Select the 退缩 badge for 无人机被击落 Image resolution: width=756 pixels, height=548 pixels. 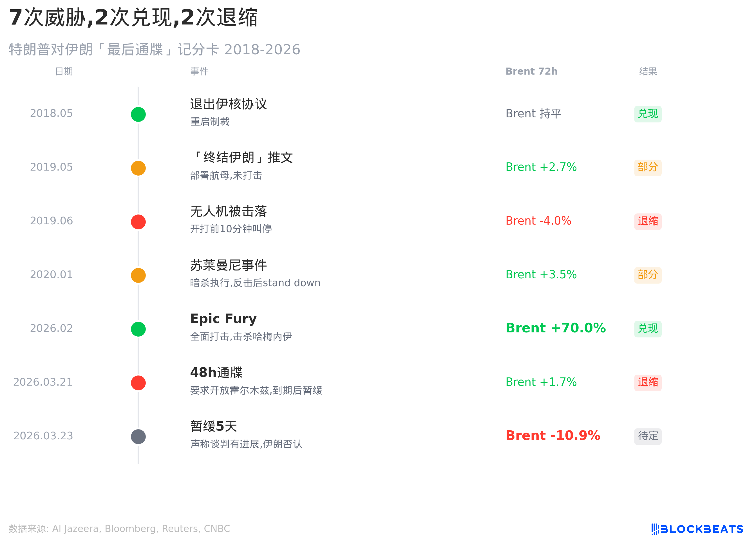(x=648, y=221)
